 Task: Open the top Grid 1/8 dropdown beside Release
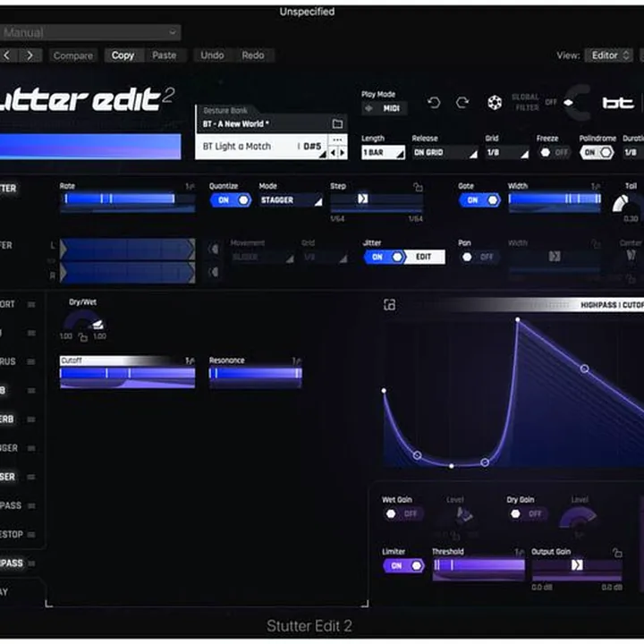507,152
